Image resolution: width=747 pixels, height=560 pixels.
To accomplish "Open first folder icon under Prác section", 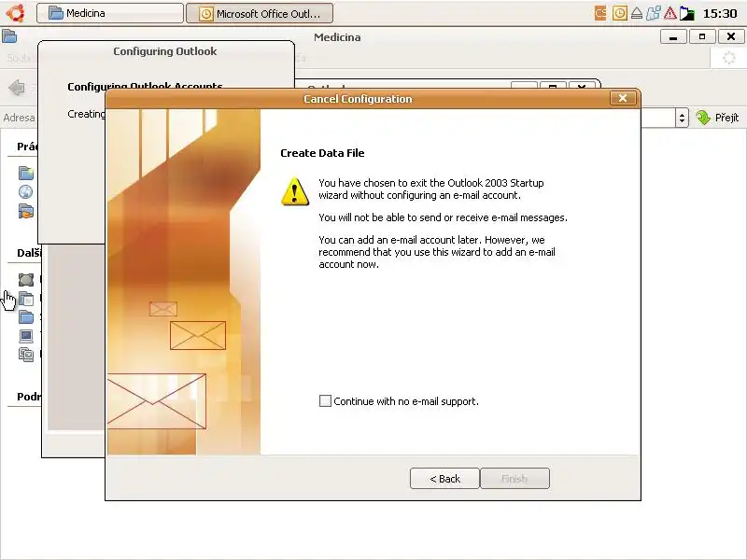I will (26, 173).
